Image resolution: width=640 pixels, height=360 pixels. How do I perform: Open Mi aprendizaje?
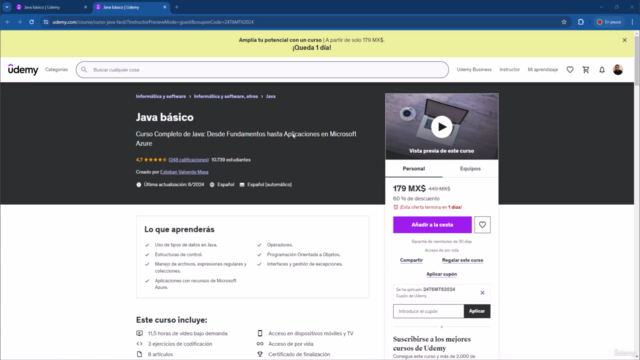pyautogui.click(x=542, y=70)
